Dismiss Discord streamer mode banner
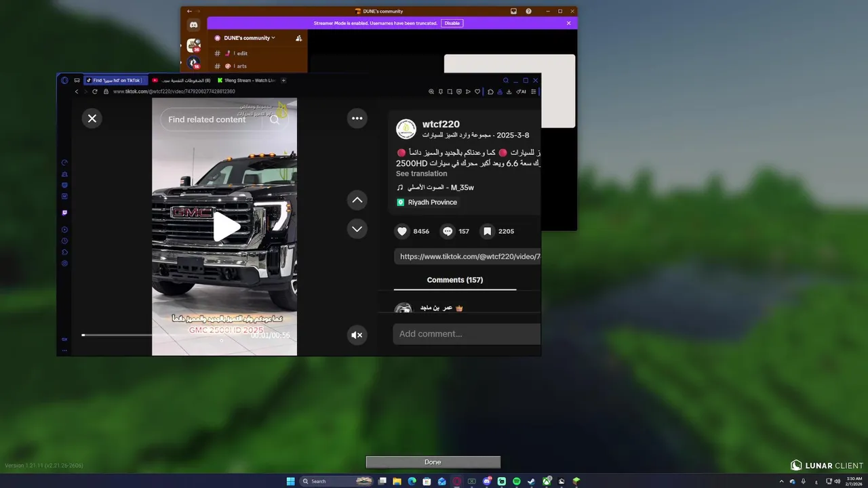This screenshot has width=868, height=488. [568, 23]
